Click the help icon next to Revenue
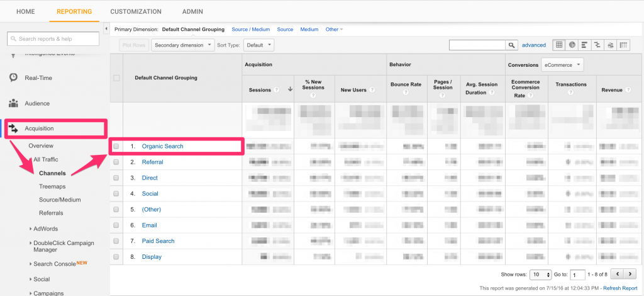Viewport: 644px width, 296px height. 628,90
